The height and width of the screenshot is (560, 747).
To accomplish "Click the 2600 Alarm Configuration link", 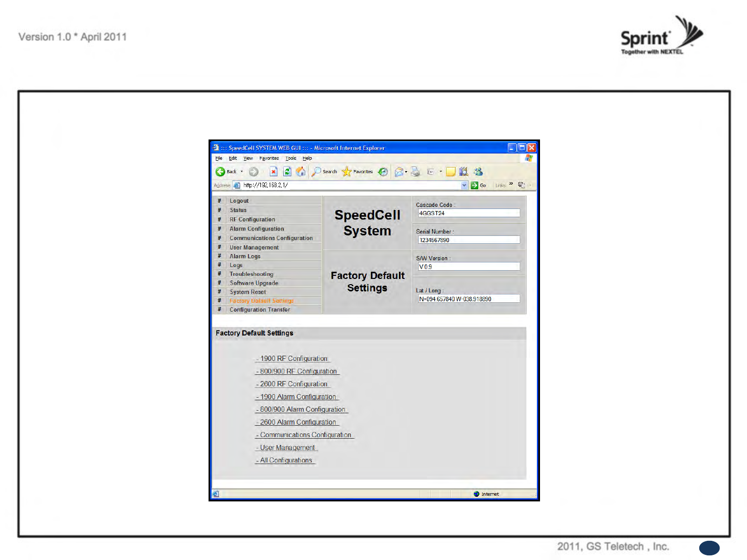I will [297, 423].
